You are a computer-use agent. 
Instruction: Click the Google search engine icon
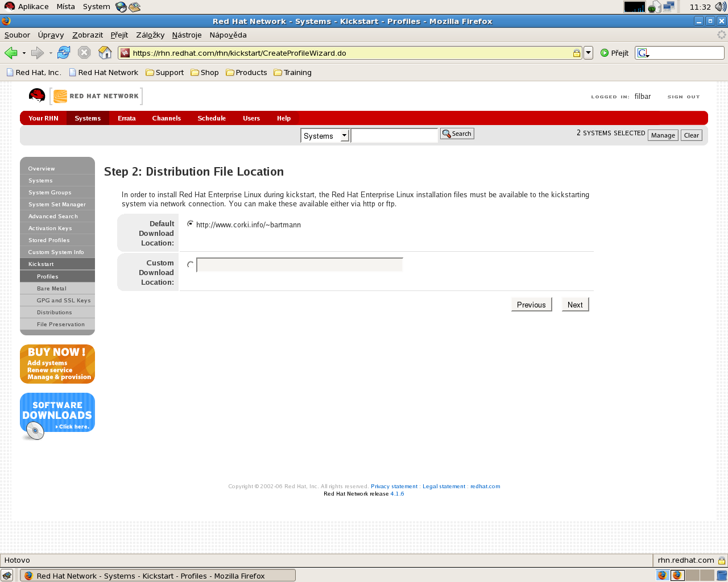pos(643,53)
